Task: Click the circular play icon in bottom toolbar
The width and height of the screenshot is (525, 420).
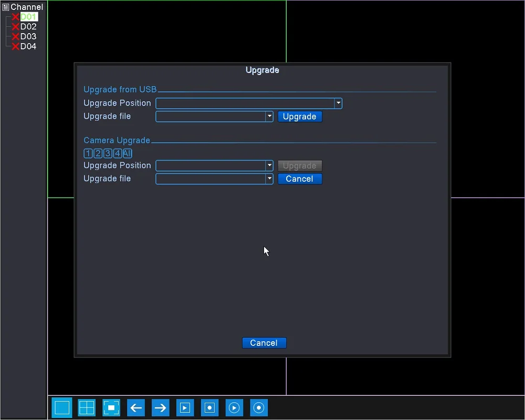Action: [x=234, y=407]
